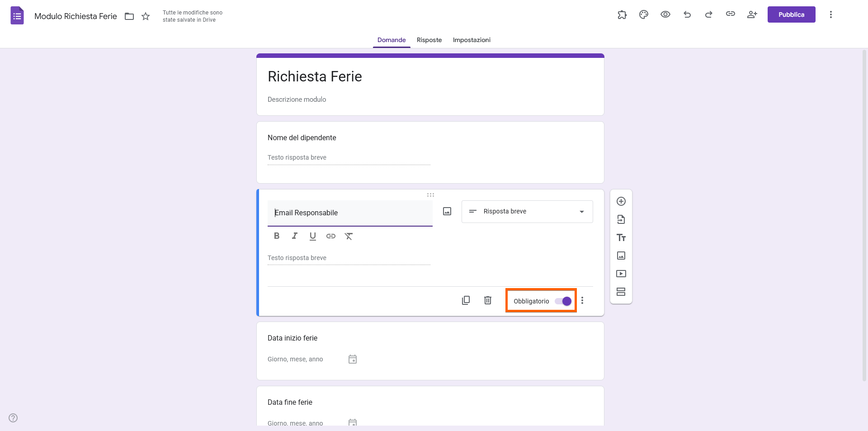Publish the form with Pubblica
The image size is (868, 431).
(x=791, y=14)
